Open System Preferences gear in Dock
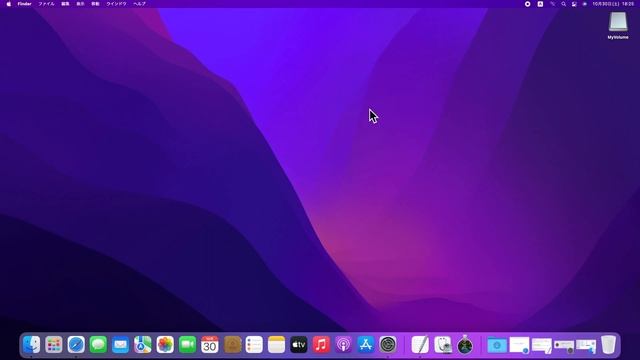Screen dimensions: 640x360 (x=388, y=345)
